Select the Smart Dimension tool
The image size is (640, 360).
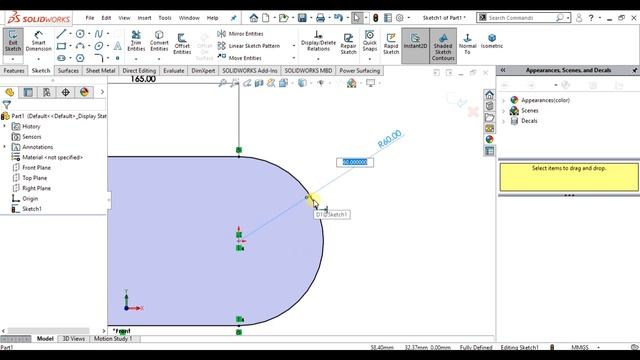(38, 41)
